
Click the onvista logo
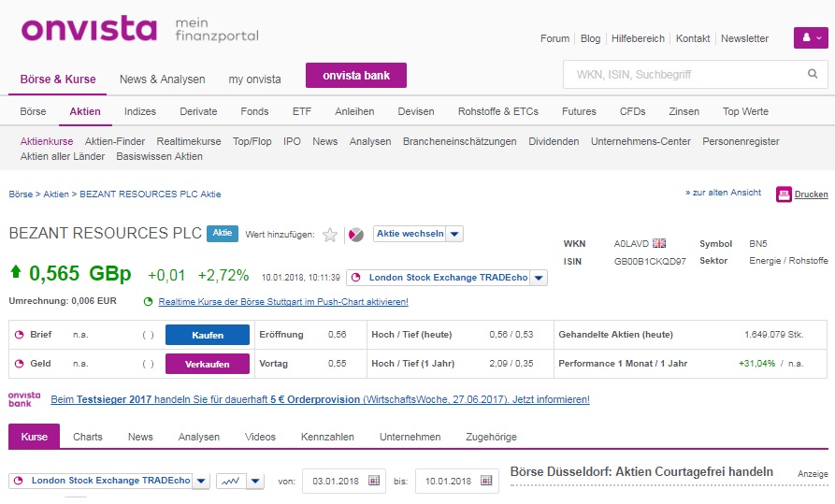click(x=89, y=28)
